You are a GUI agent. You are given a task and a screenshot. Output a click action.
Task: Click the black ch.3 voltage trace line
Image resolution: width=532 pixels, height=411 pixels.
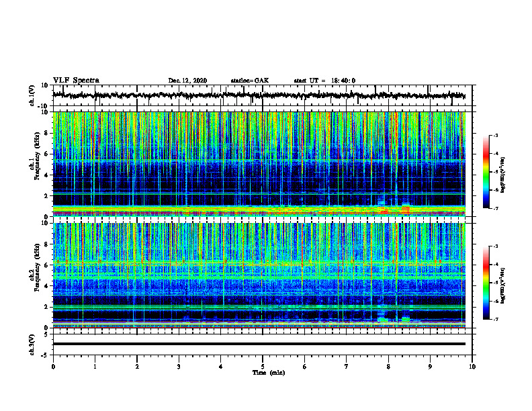coord(259,344)
